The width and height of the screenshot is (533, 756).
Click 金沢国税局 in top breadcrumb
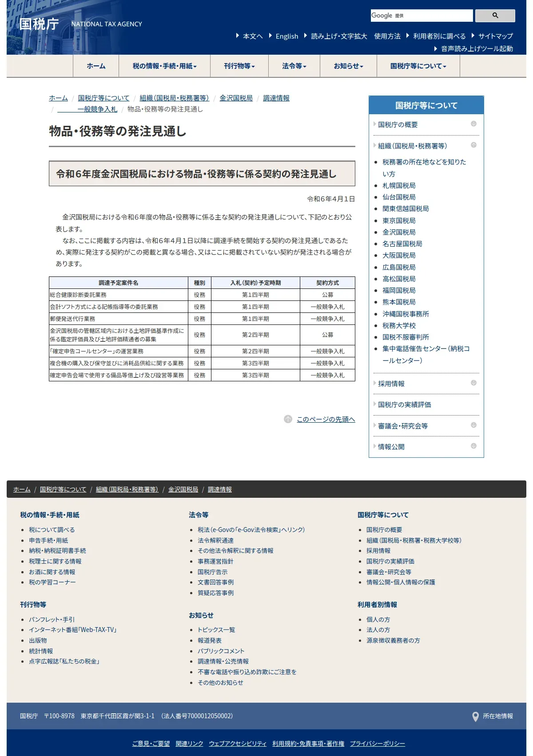[x=236, y=98]
